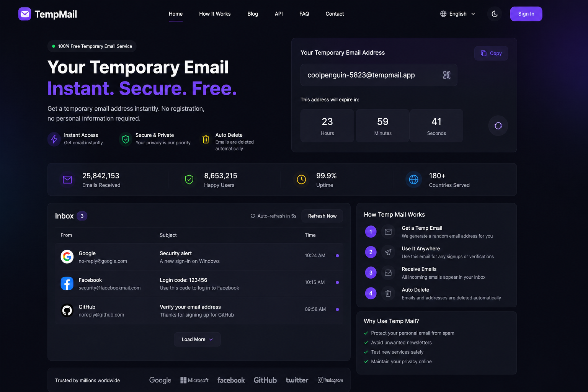Click the Instant Access lightning icon
Viewport: 588px width, 392px height.
[54, 139]
